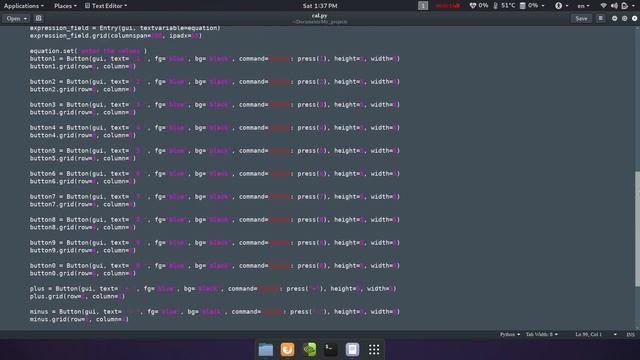Open the clock showing Sat 1:37 PM
Screen dimensions: 640x360
pos(320,6)
